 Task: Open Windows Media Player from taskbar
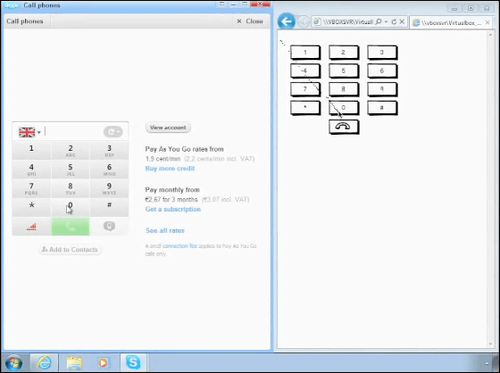coord(103,363)
